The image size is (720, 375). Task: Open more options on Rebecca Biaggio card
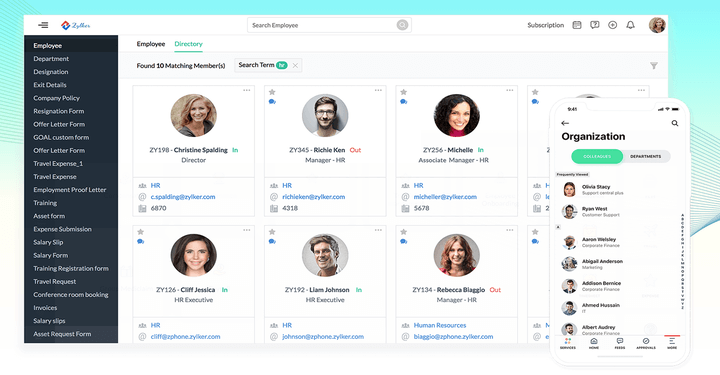pos(510,230)
